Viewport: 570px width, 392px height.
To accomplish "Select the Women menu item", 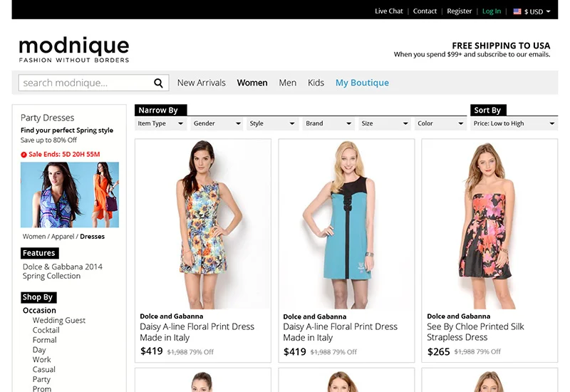I will (252, 83).
